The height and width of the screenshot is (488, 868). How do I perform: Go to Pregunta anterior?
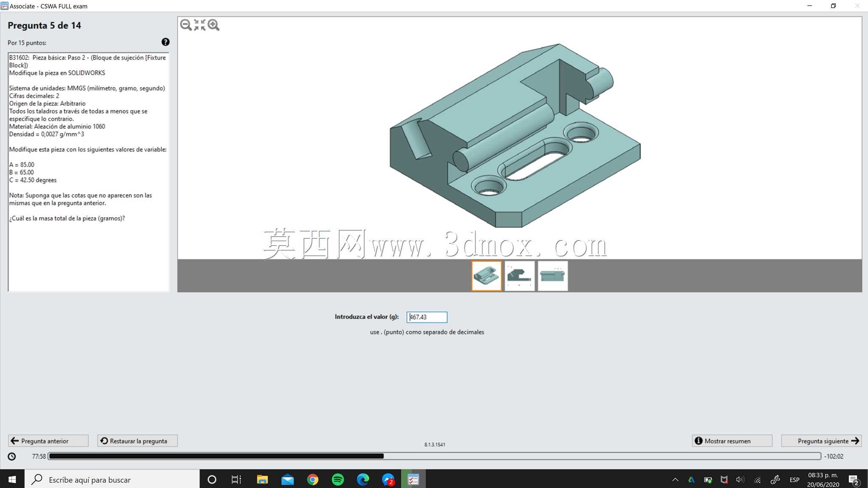point(48,441)
